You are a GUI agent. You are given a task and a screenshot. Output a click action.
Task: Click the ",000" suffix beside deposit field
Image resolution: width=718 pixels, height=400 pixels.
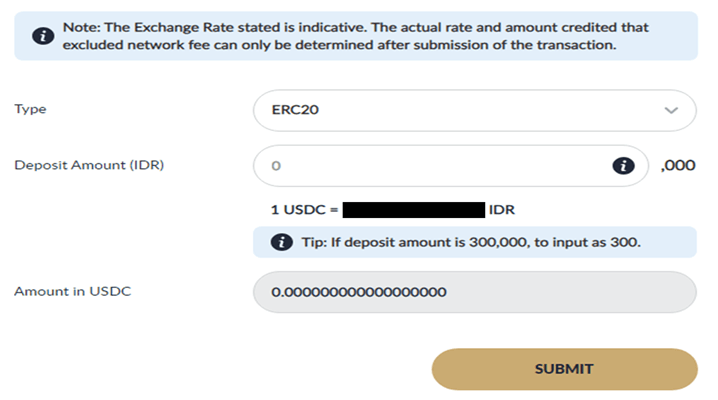[x=678, y=166]
